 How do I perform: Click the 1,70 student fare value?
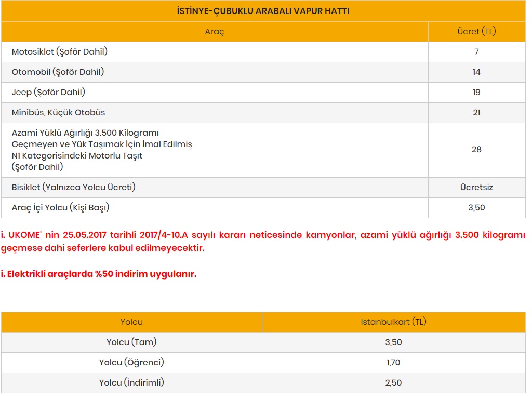393,363
